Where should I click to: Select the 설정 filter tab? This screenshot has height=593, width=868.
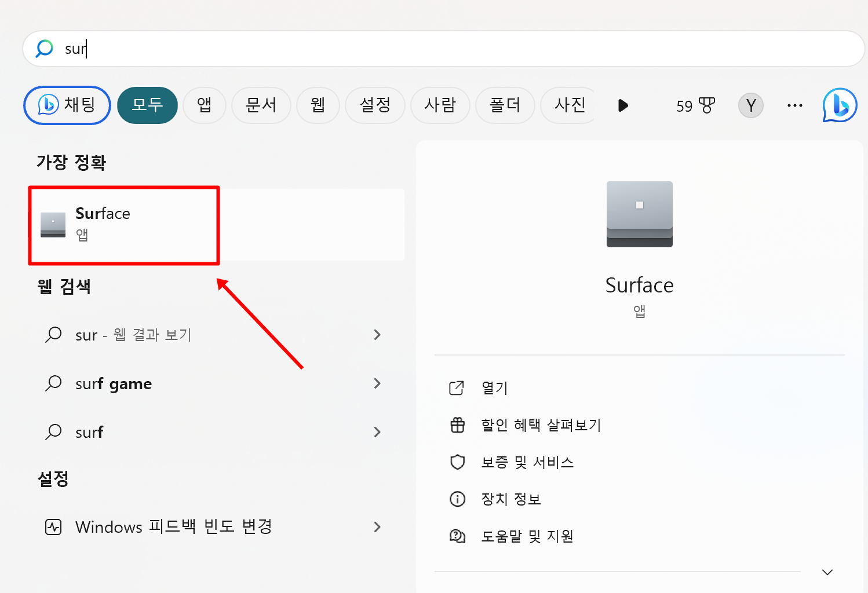coord(375,105)
